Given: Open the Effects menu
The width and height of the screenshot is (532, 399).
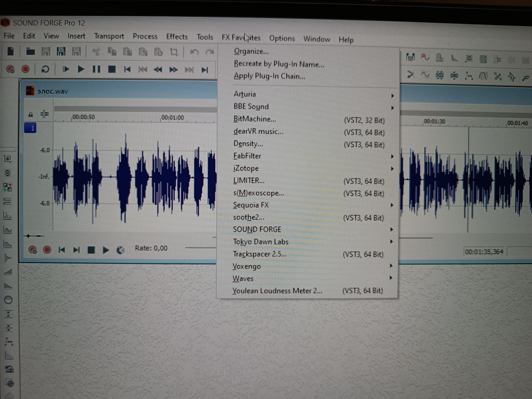Looking at the screenshot, I should coord(177,37).
